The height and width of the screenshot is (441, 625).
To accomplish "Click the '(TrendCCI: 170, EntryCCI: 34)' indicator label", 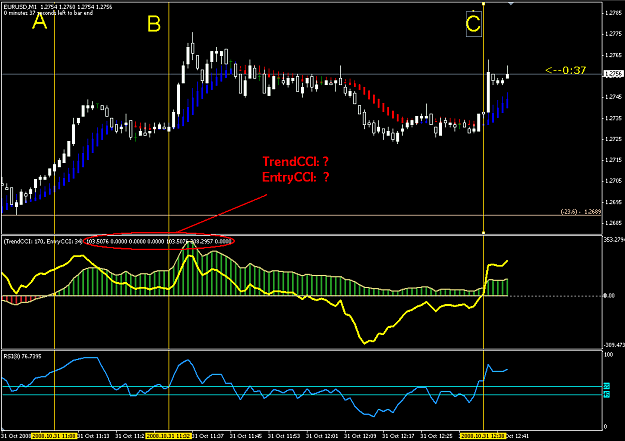I will [x=43, y=241].
